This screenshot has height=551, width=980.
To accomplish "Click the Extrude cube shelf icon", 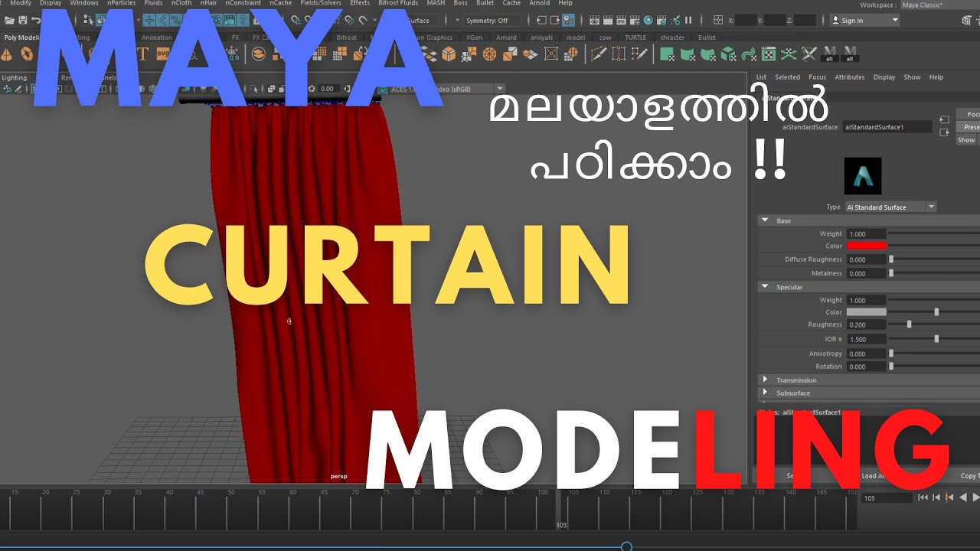I will pyautogui.click(x=449, y=54).
